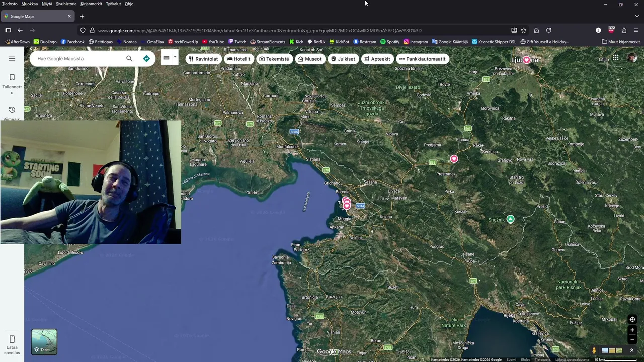Click the browser Home button
Screen dimensions: 644x362
tap(536, 30)
